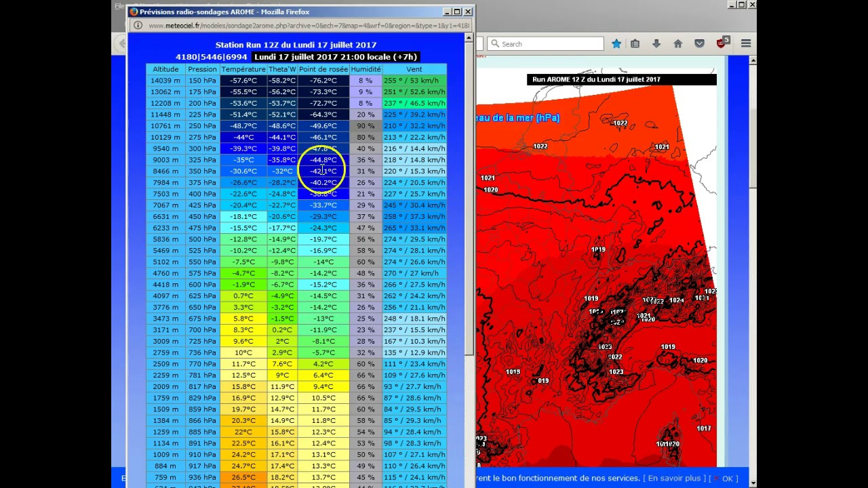
Task: Click OK on the cookie notice
Action: (x=728, y=479)
